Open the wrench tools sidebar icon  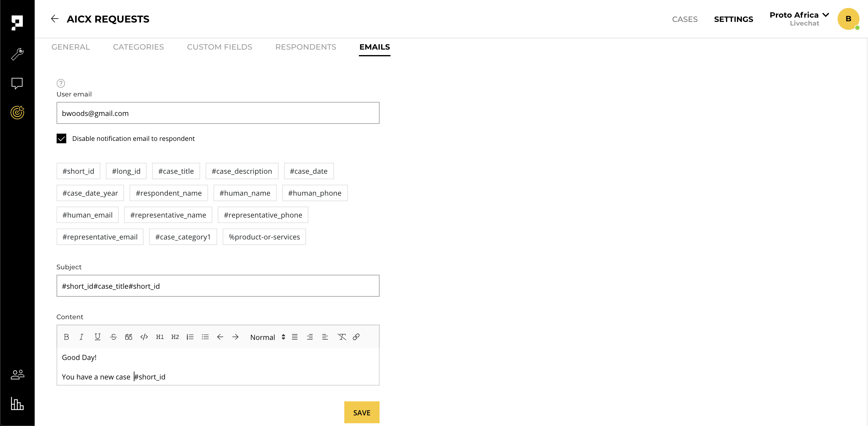pos(17,54)
